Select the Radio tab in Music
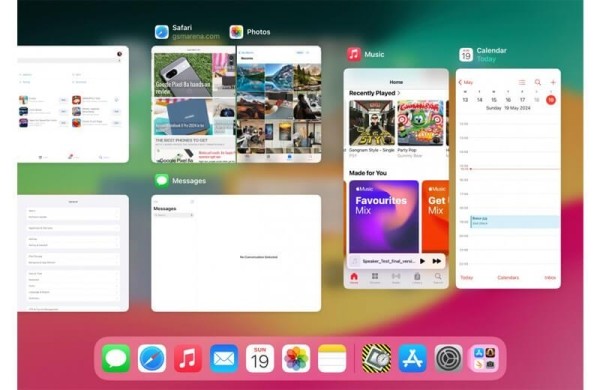This screenshot has width=600, height=390. coord(396,278)
